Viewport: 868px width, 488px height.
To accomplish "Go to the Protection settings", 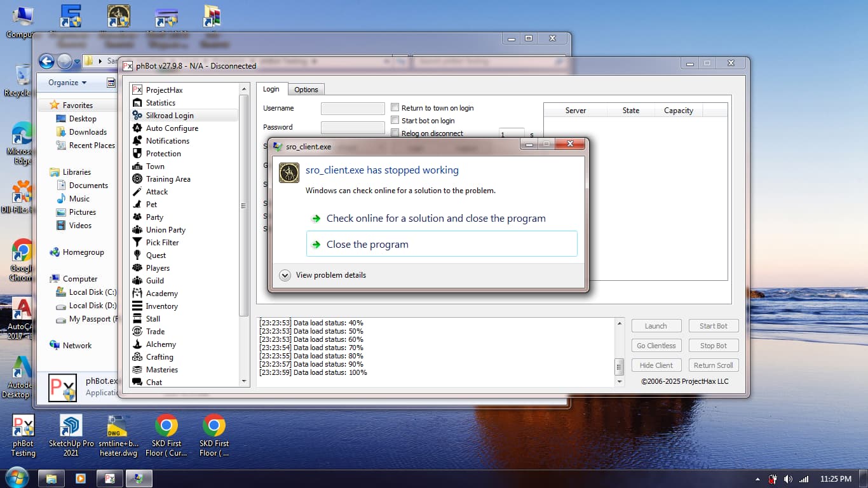I will [163, 154].
